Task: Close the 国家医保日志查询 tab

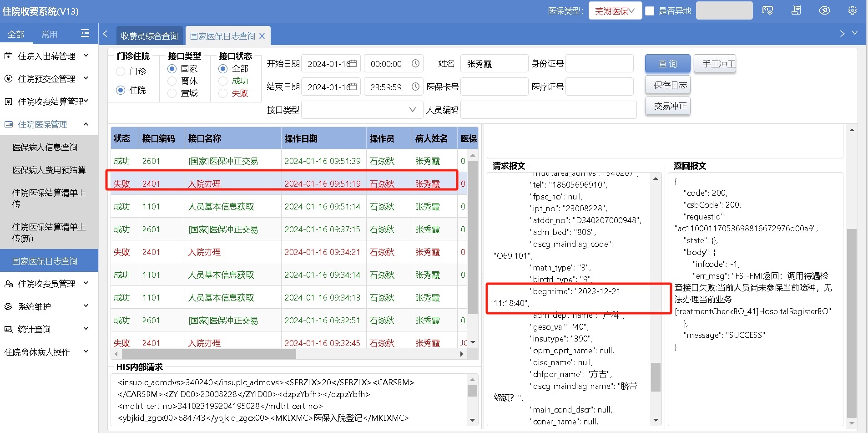Action: click(x=262, y=36)
